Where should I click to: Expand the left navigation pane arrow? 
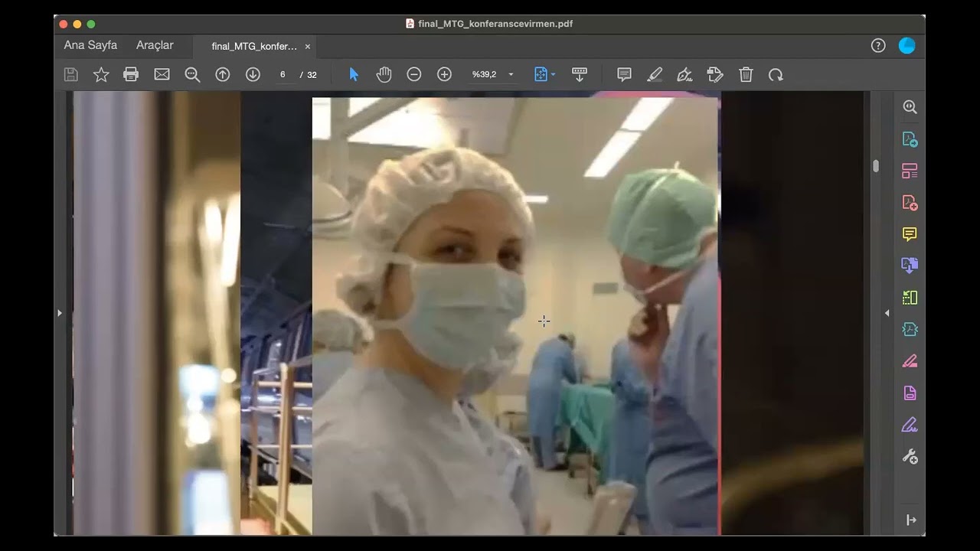(x=60, y=313)
